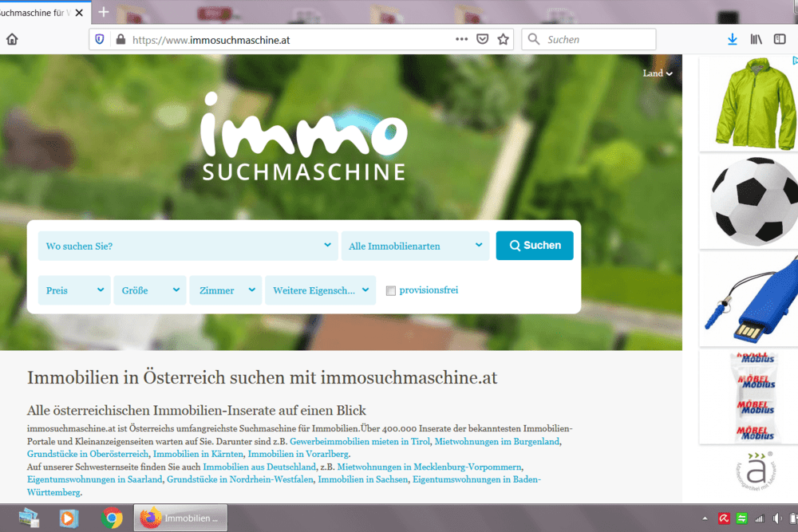The width and height of the screenshot is (798, 532).
Task: Save the page to Pocket
Action: (x=483, y=39)
